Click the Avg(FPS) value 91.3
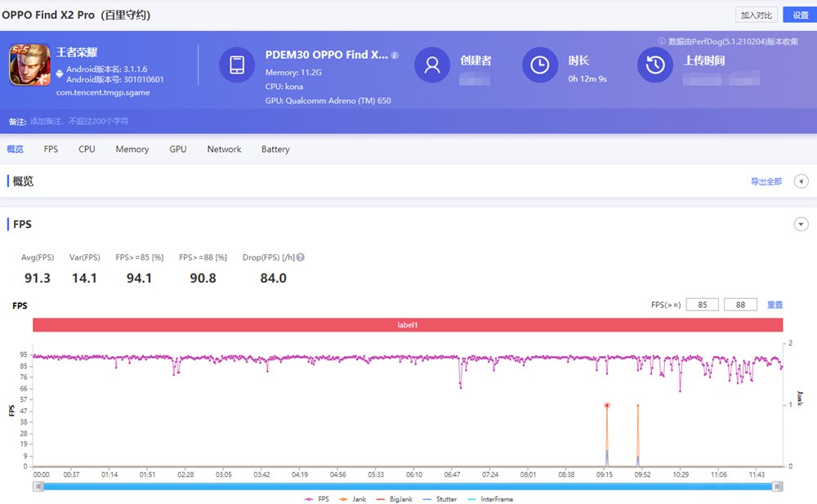Viewport: 817px width, 504px height. click(38, 279)
